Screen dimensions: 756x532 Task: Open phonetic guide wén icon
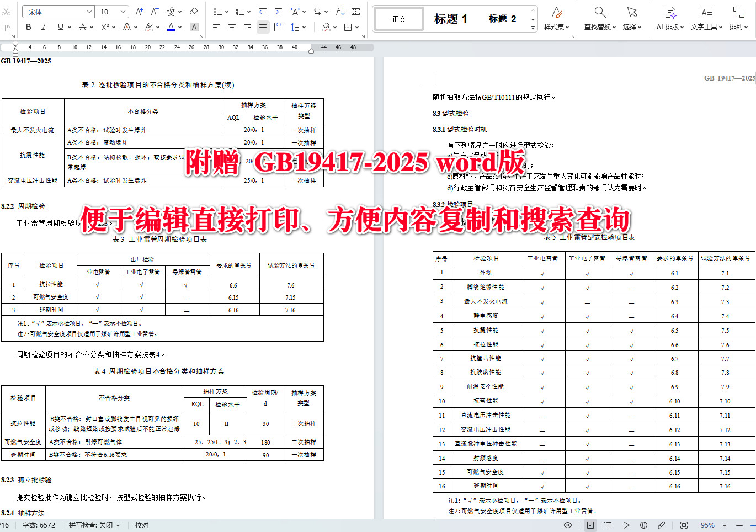pos(171,12)
